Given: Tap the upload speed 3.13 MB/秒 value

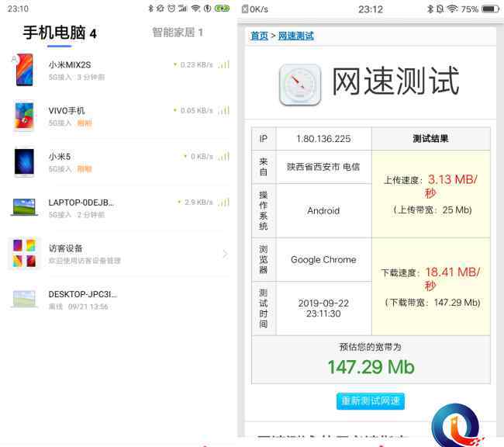Looking at the screenshot, I should click(453, 186).
